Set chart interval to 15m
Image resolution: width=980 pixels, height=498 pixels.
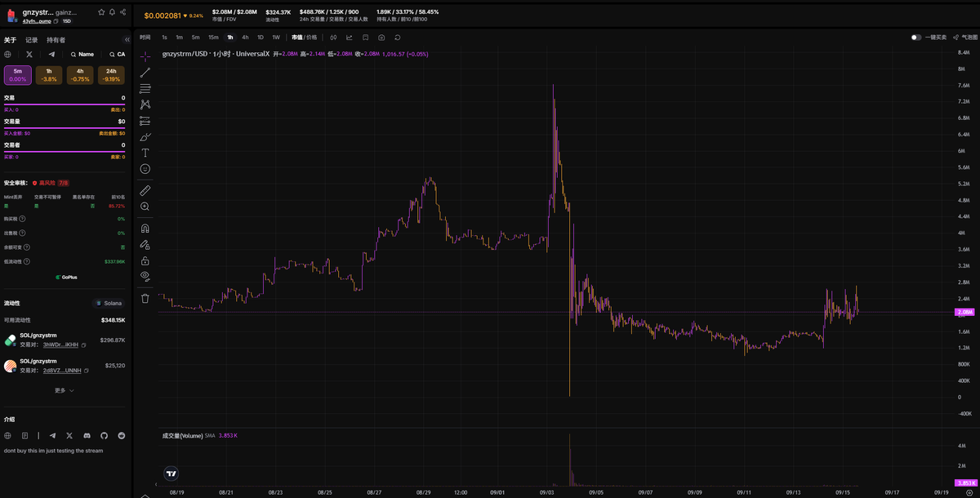[213, 37]
